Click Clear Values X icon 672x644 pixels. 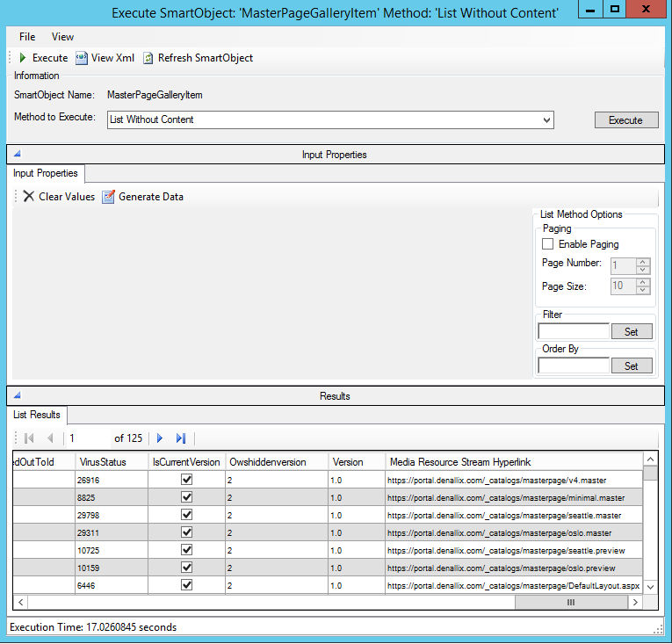coord(29,197)
